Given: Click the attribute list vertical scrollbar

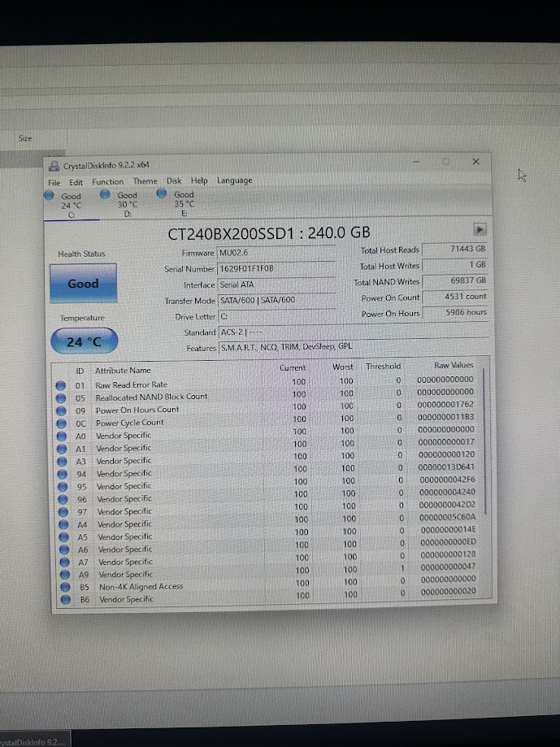Looking at the screenshot, I should click(485, 441).
